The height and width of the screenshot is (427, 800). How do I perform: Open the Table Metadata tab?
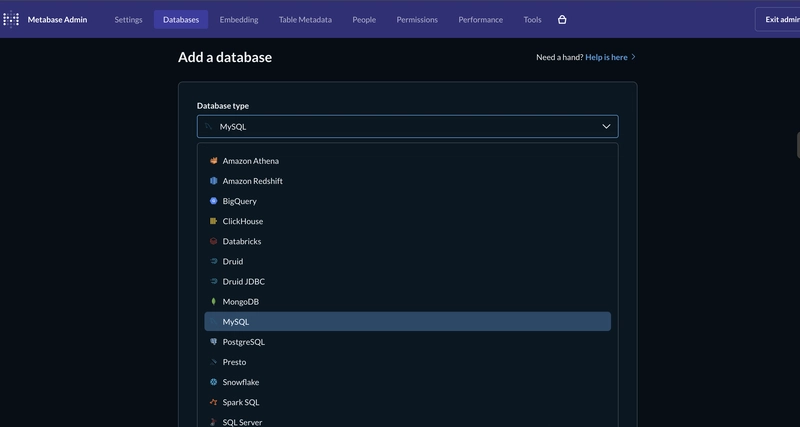pyautogui.click(x=305, y=19)
